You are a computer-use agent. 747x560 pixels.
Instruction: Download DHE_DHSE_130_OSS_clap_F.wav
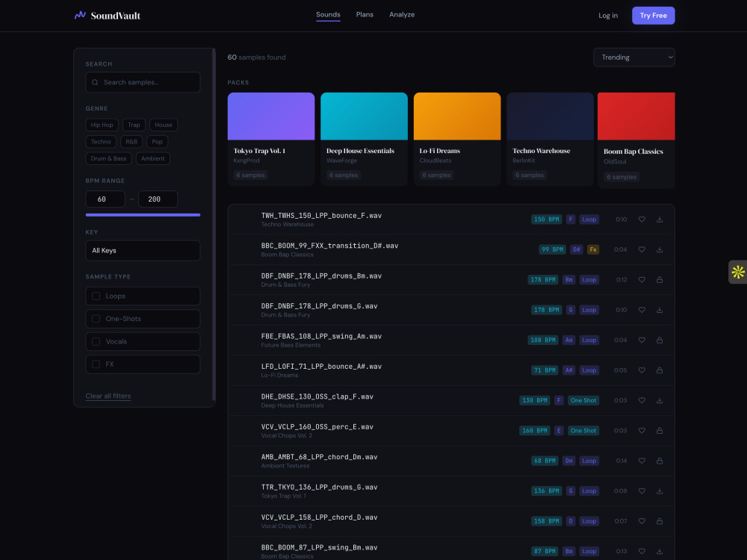pyautogui.click(x=660, y=400)
